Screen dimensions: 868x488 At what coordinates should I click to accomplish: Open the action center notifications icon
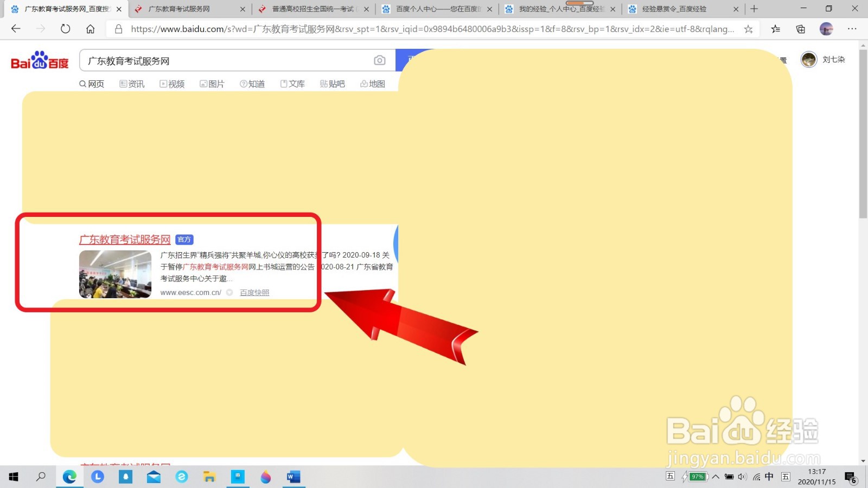(851, 477)
